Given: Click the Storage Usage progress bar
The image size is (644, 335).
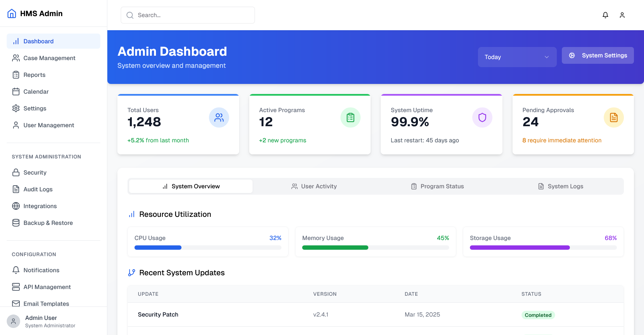Looking at the screenshot, I should (543, 248).
